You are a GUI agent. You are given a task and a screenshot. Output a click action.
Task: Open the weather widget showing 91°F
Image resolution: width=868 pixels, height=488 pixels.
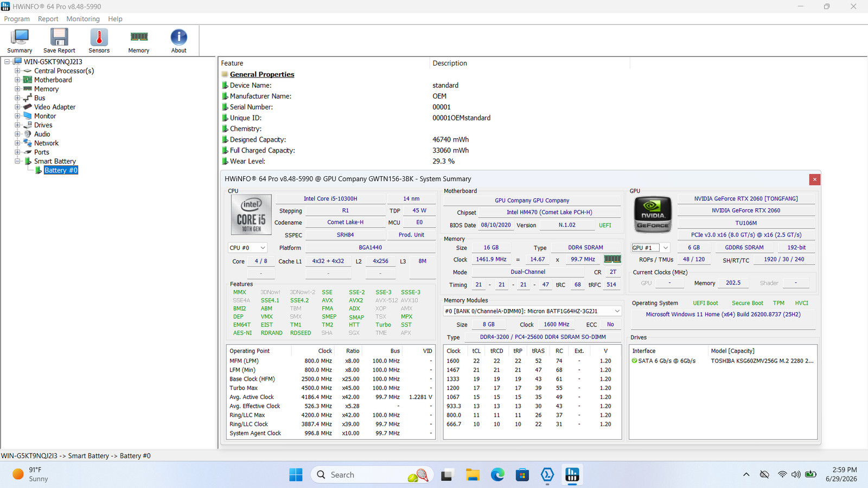pos(31,474)
